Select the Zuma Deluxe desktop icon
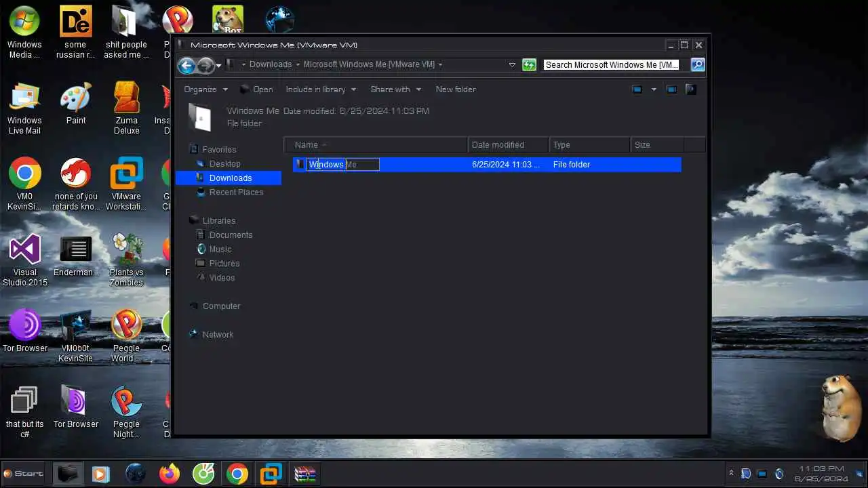 coord(127,108)
